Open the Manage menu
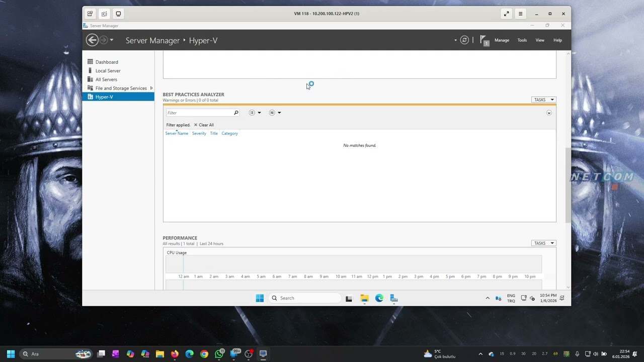This screenshot has width=644, height=362. coord(502,40)
